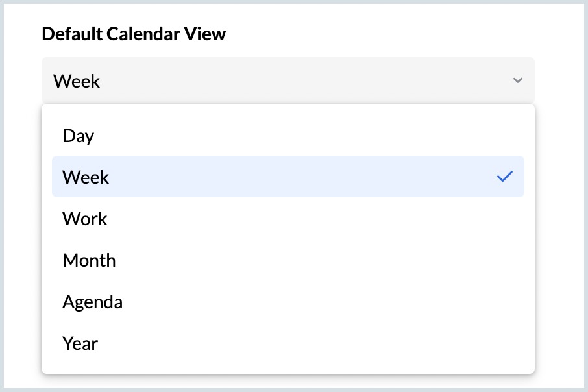This screenshot has width=588, height=392.
Task: Switch default view to Month
Action: click(x=89, y=260)
